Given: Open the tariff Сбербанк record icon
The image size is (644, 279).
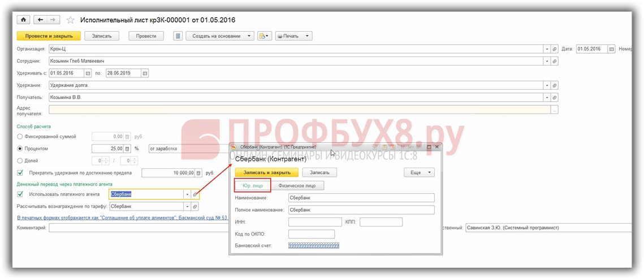Looking at the screenshot, I should [x=195, y=206].
